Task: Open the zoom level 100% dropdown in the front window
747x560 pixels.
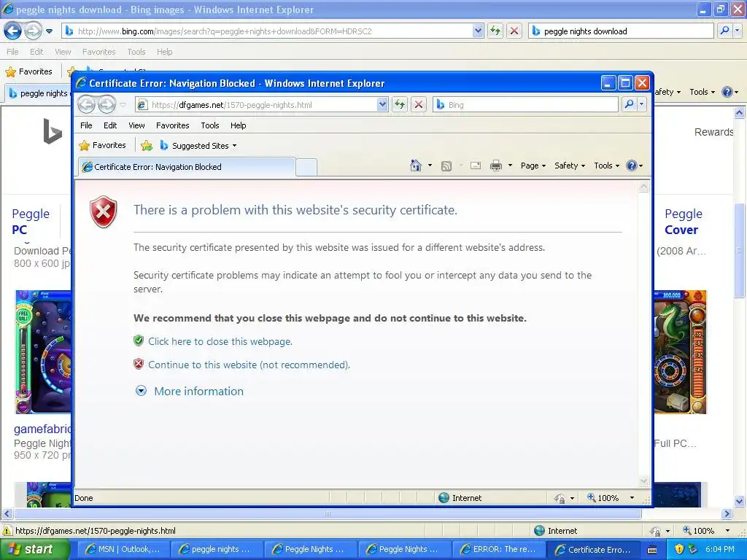Action: [x=632, y=498]
